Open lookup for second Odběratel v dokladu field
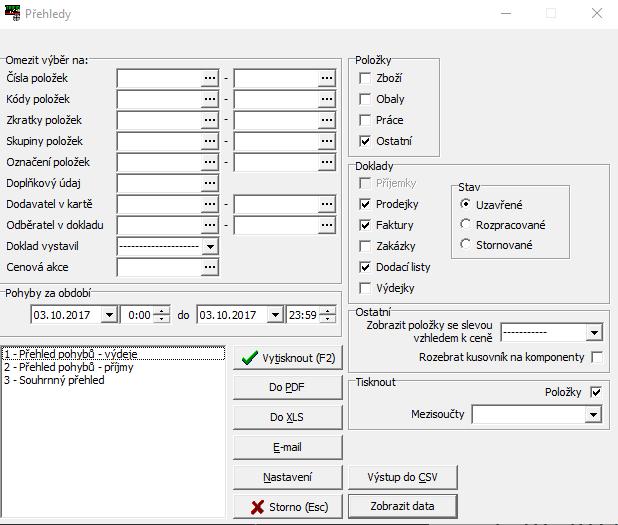 click(x=326, y=225)
